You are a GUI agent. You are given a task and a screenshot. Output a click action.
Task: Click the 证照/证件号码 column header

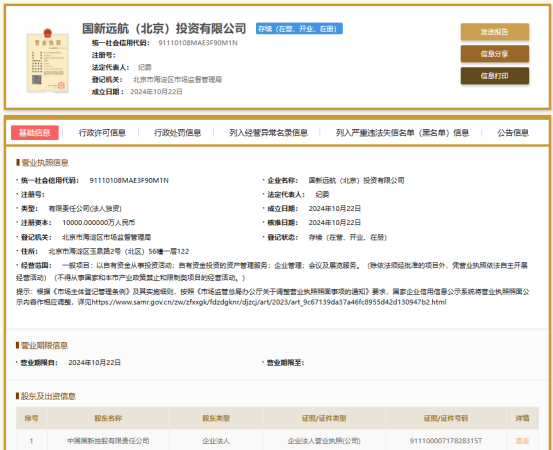[x=446, y=418]
